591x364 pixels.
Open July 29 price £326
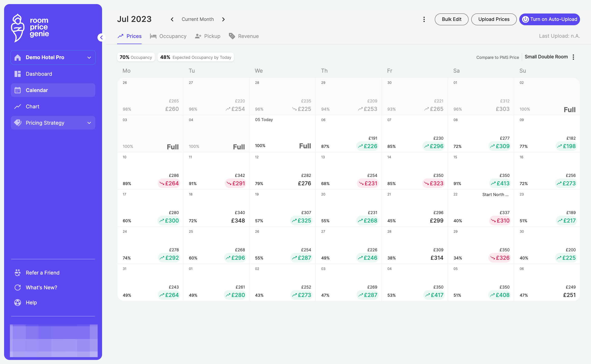(x=500, y=258)
